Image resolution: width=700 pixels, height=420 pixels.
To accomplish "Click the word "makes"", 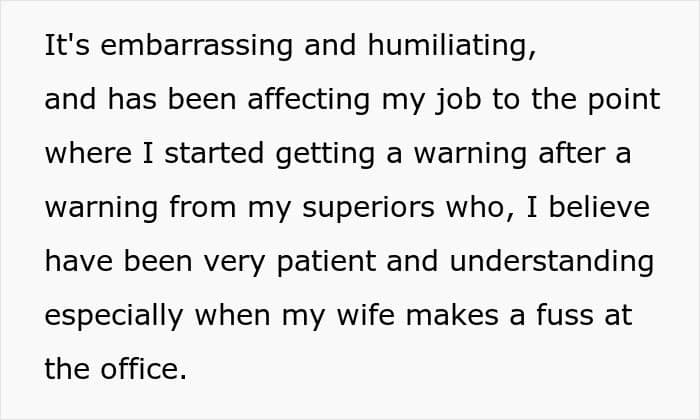I will pos(452,315).
